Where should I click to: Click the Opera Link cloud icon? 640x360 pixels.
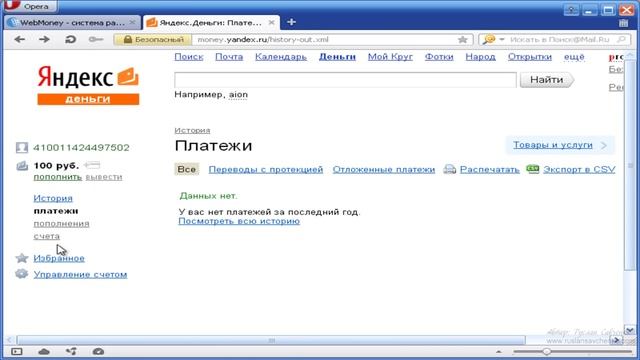(x=44, y=351)
